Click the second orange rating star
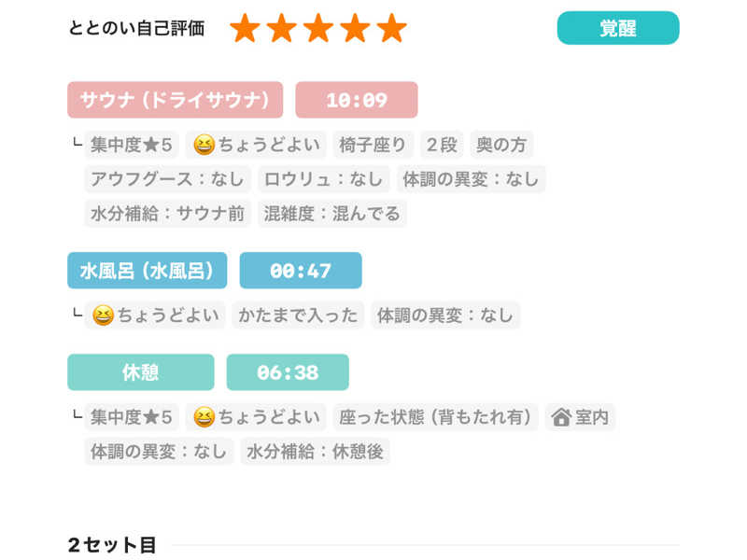Screen dimensions: 747x560 pyautogui.click(x=281, y=28)
